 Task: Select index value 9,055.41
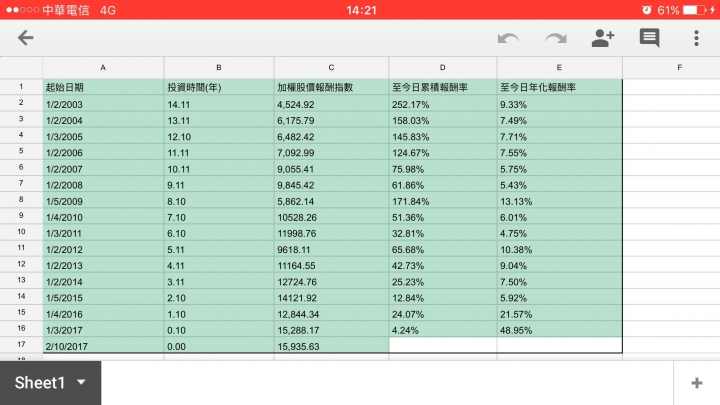[x=332, y=169]
